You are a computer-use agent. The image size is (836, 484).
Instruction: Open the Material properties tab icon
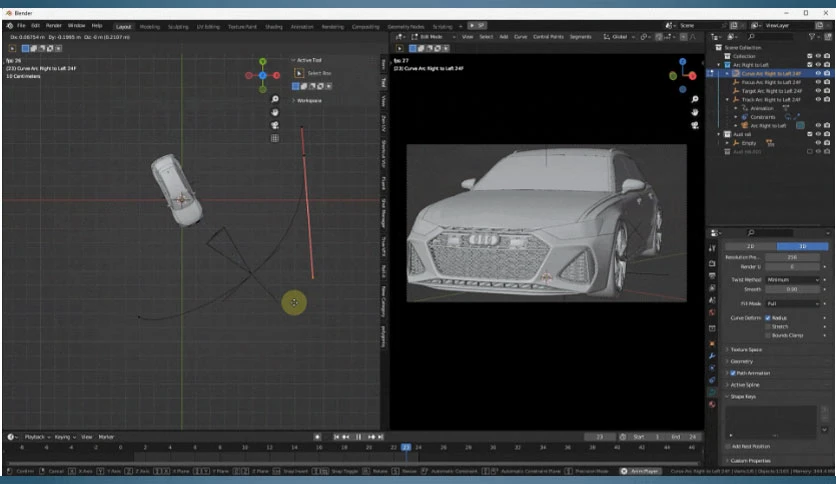coord(712,405)
